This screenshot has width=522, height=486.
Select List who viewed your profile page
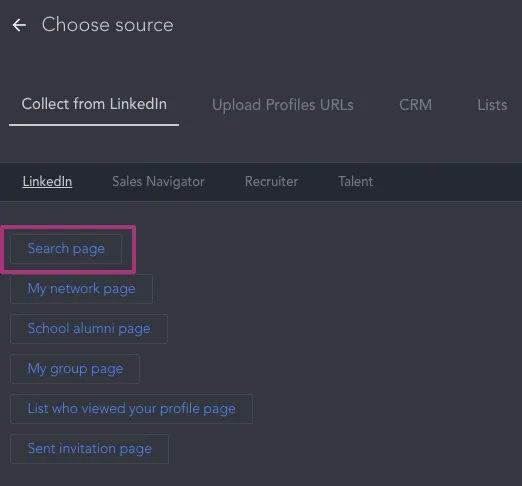point(131,409)
